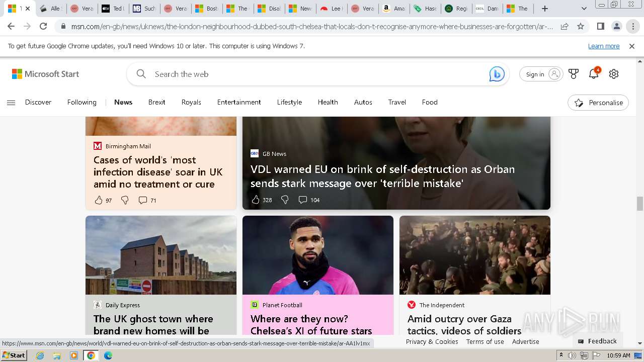This screenshot has height=362, width=644.
Task: Select the Following tab
Action: pos(82,102)
